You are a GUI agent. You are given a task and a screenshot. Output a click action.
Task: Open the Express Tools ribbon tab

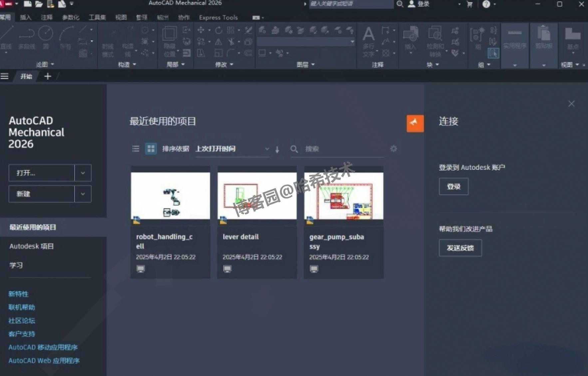pos(218,17)
